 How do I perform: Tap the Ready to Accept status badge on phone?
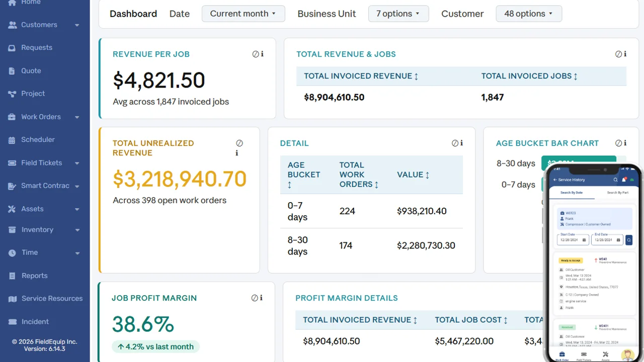click(571, 260)
